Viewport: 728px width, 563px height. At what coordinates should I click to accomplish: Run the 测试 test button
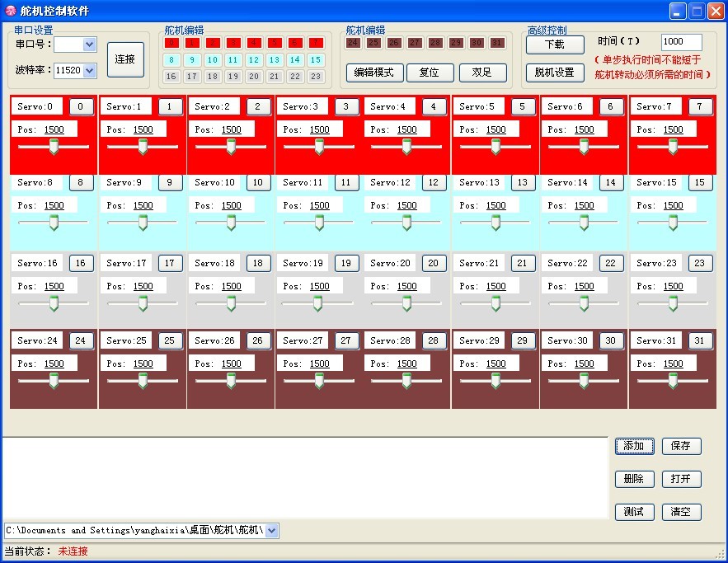[x=635, y=512]
